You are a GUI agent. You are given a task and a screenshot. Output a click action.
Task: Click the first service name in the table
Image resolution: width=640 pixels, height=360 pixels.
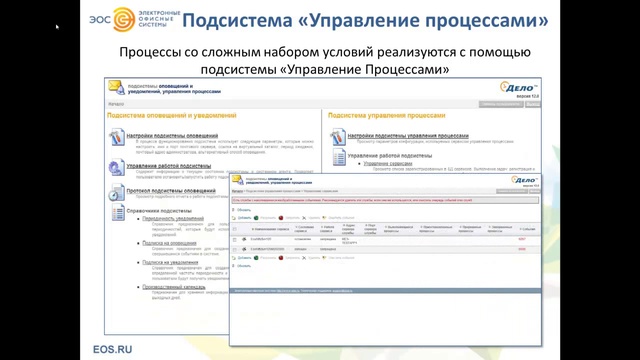tap(261, 239)
